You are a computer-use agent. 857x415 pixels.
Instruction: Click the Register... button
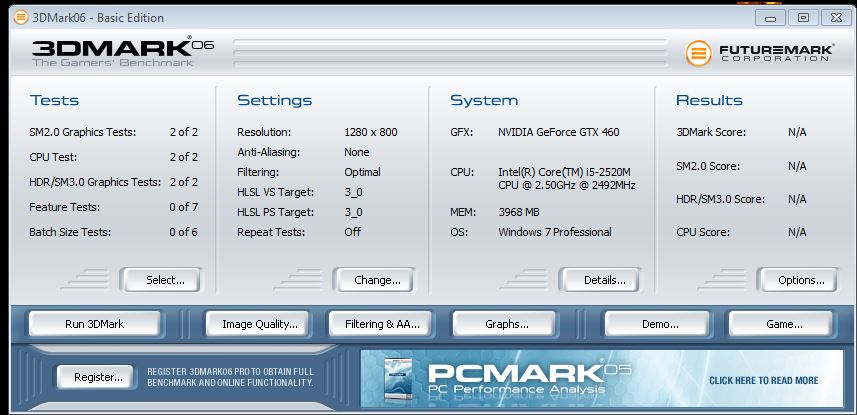click(95, 377)
